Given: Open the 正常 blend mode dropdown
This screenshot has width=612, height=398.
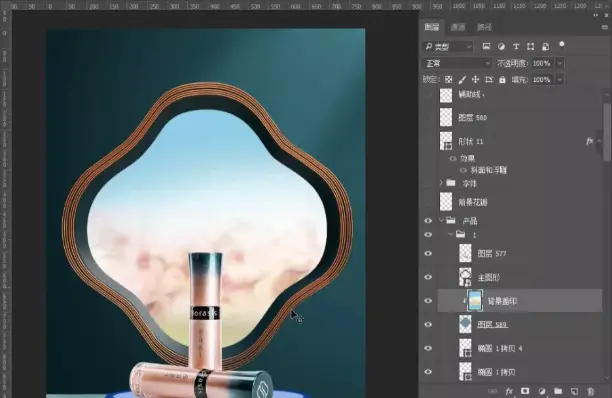Looking at the screenshot, I should [x=457, y=63].
